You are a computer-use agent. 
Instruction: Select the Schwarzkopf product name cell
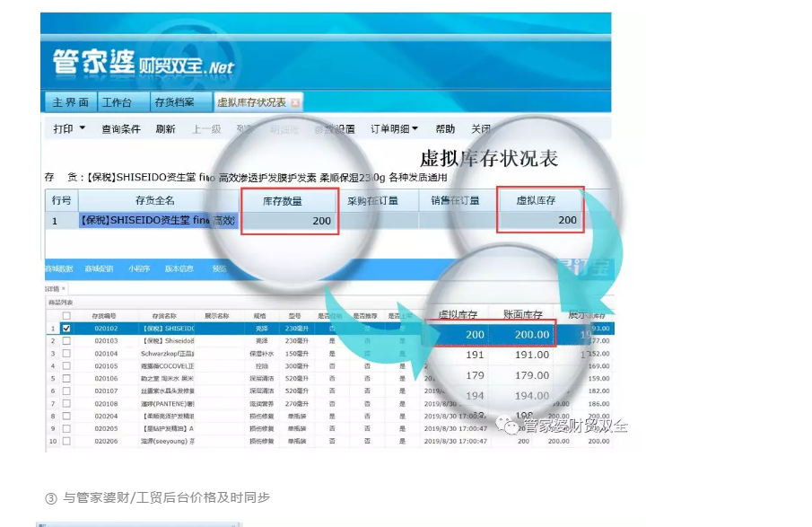pyautogui.click(x=167, y=354)
